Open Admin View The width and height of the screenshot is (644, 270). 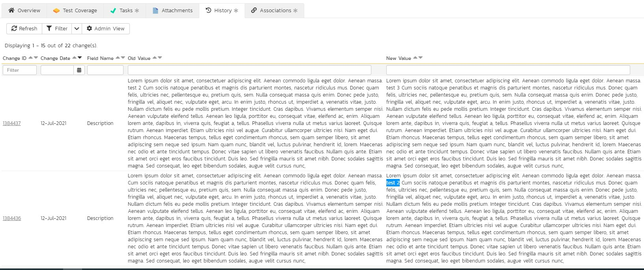106,28
